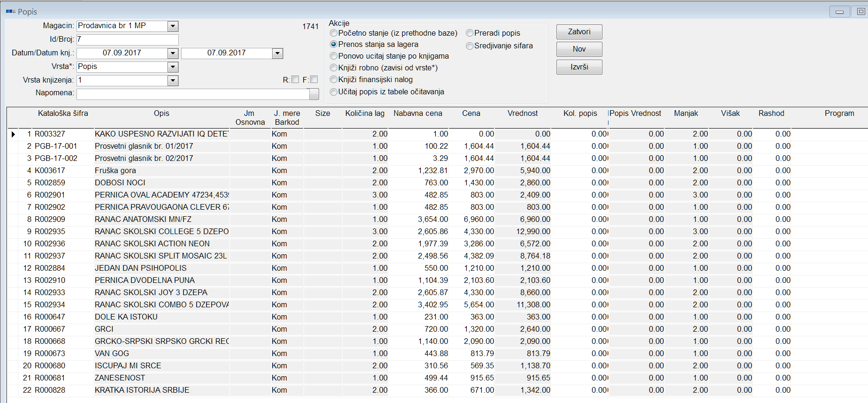Click the Nabavna cena column header
The height and width of the screenshot is (403, 868).
418,114
